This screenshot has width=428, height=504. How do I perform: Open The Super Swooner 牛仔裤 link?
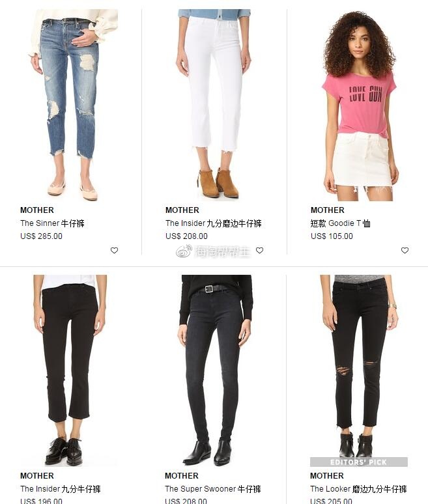click(213, 489)
